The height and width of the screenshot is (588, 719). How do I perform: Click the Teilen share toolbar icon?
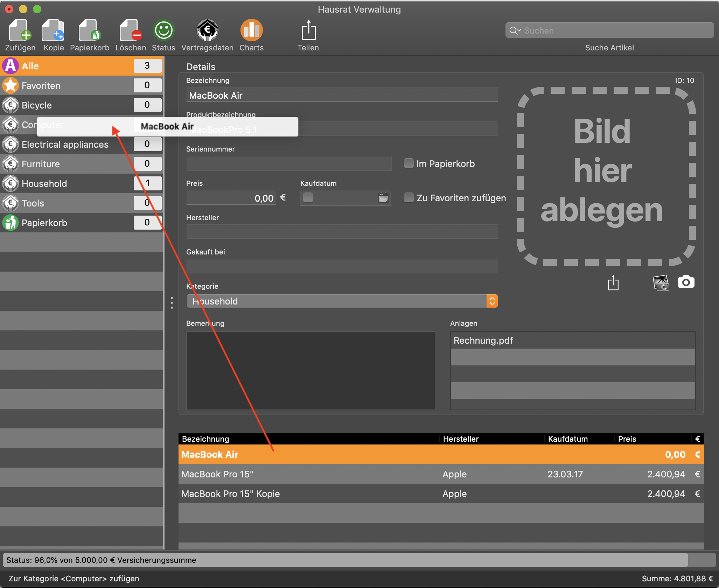tap(308, 30)
